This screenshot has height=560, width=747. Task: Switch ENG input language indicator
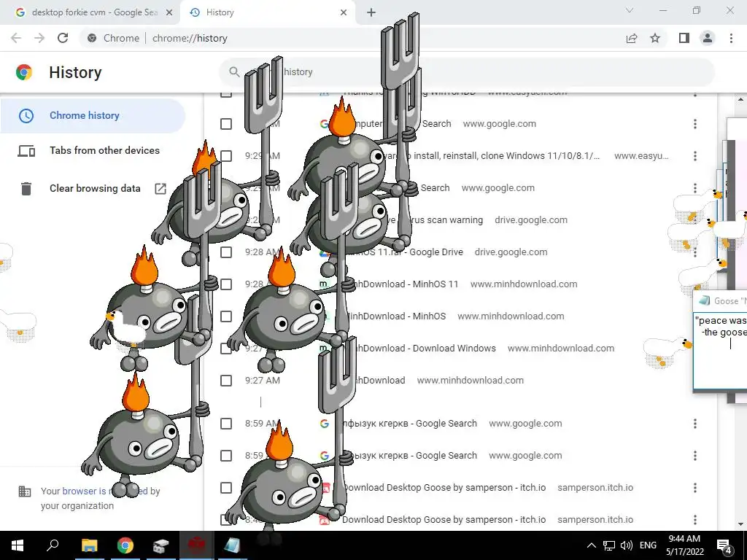coord(648,545)
